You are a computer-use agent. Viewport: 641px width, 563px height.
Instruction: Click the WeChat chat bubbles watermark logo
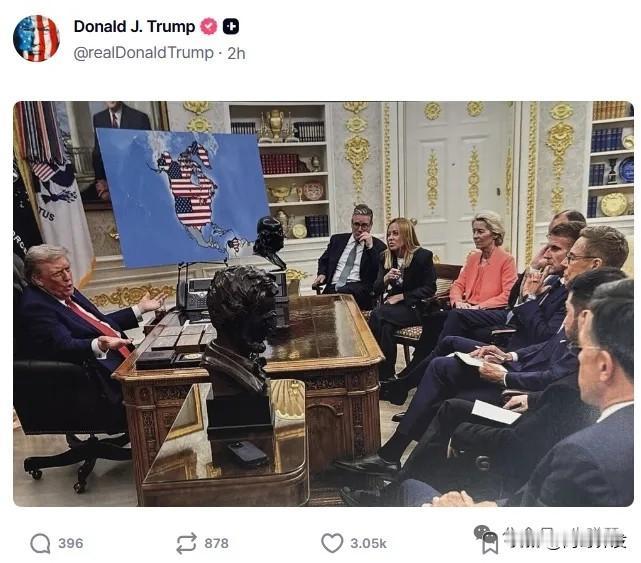click(x=484, y=533)
